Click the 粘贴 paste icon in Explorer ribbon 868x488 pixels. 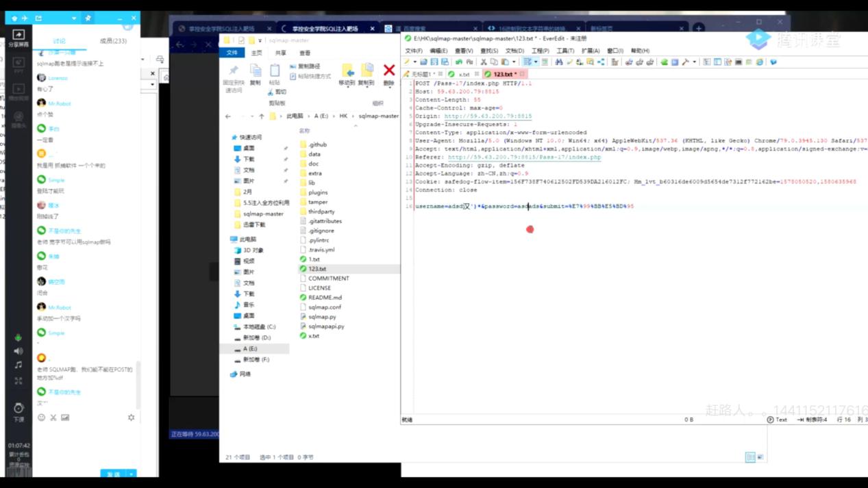point(275,75)
